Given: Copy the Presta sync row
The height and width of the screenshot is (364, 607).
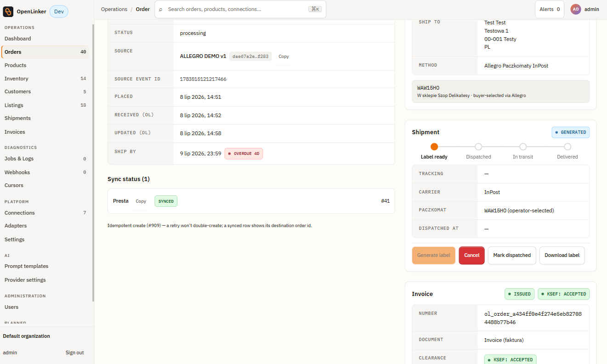Looking at the screenshot, I should [x=141, y=201].
